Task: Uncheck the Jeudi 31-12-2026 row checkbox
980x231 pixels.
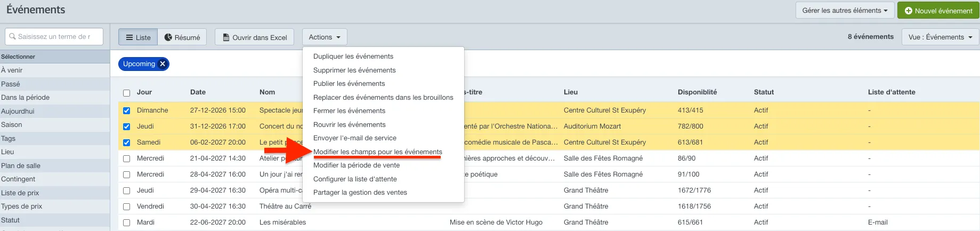Action: click(126, 127)
